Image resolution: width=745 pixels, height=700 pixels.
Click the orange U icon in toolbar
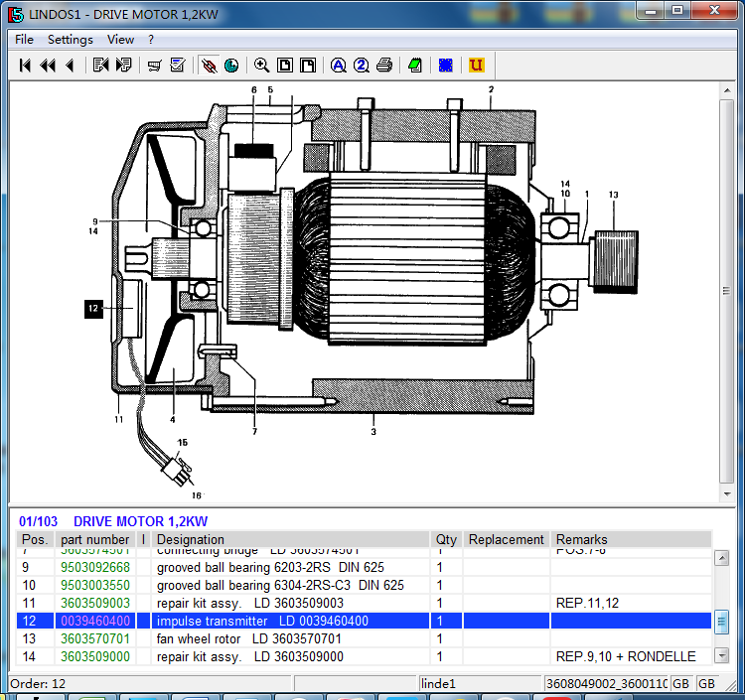pyautogui.click(x=476, y=66)
